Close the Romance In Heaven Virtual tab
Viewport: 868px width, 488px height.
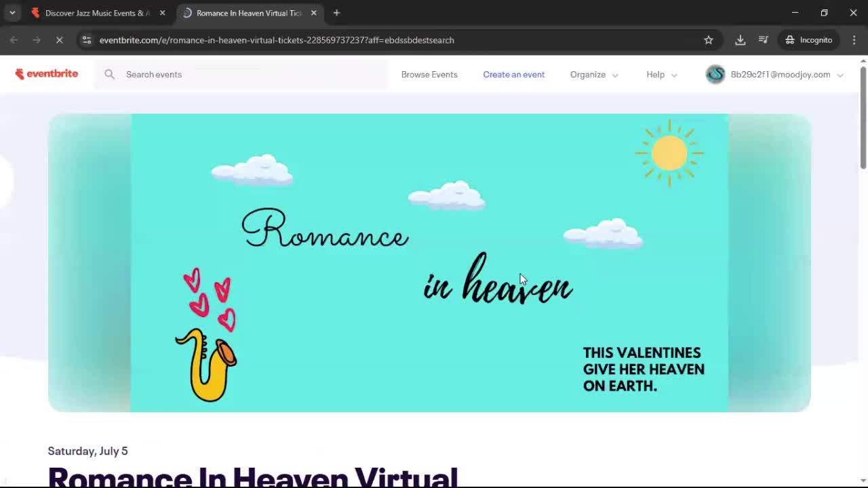(x=313, y=13)
